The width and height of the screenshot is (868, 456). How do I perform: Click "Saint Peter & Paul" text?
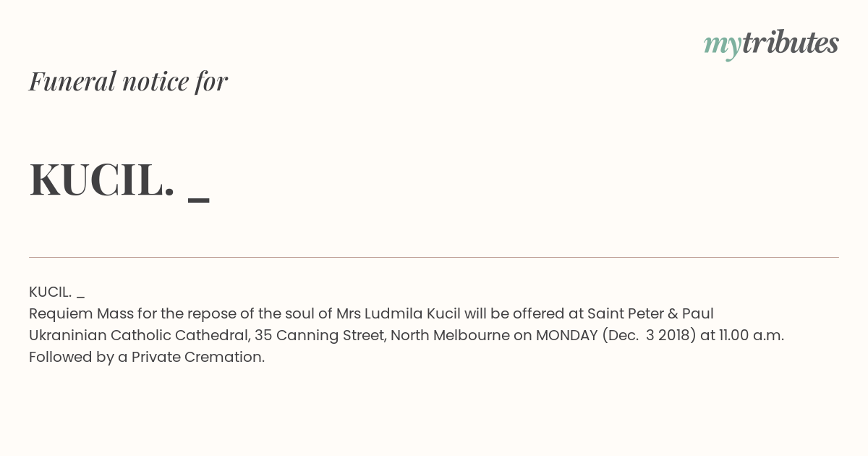tap(650, 314)
